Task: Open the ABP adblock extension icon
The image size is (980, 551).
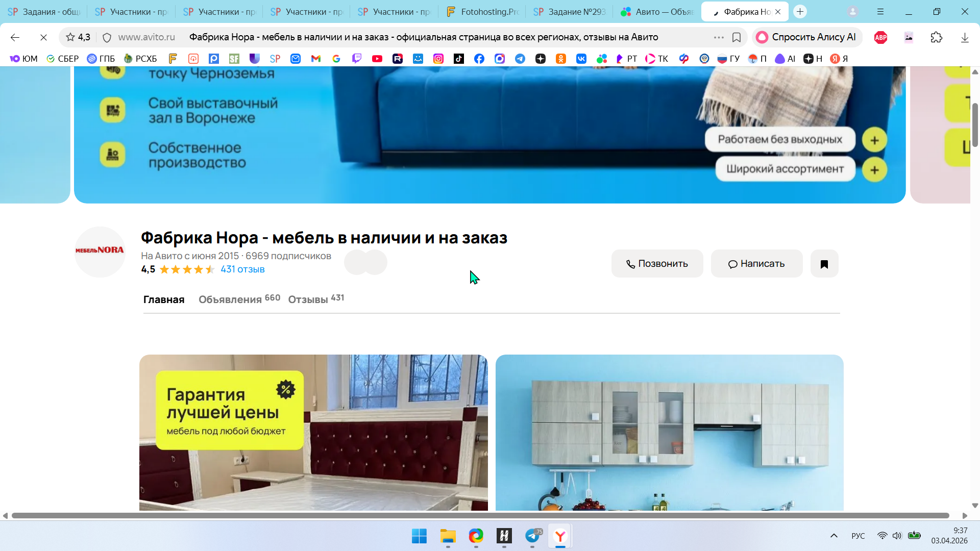Action: pyautogui.click(x=880, y=37)
